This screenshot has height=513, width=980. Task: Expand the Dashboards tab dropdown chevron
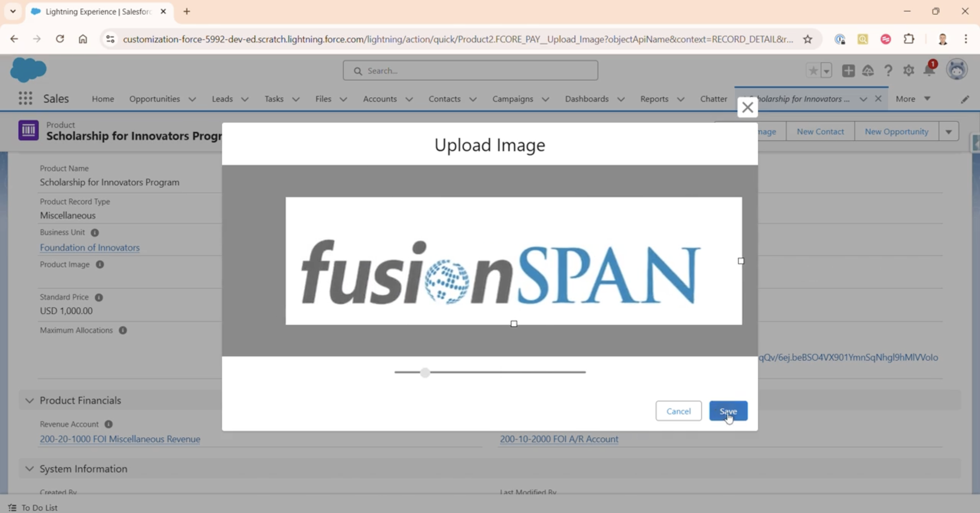tap(621, 99)
